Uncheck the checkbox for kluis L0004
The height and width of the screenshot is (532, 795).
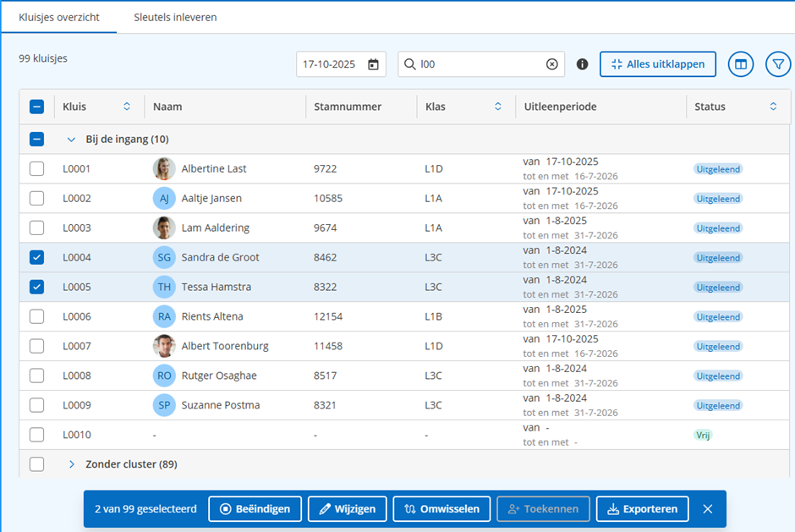pyautogui.click(x=36, y=257)
